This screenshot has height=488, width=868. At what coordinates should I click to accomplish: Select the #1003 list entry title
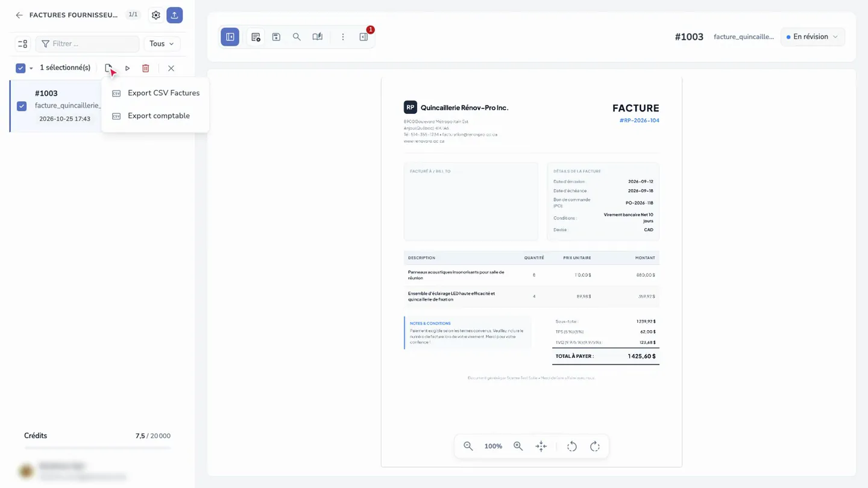pyautogui.click(x=46, y=93)
